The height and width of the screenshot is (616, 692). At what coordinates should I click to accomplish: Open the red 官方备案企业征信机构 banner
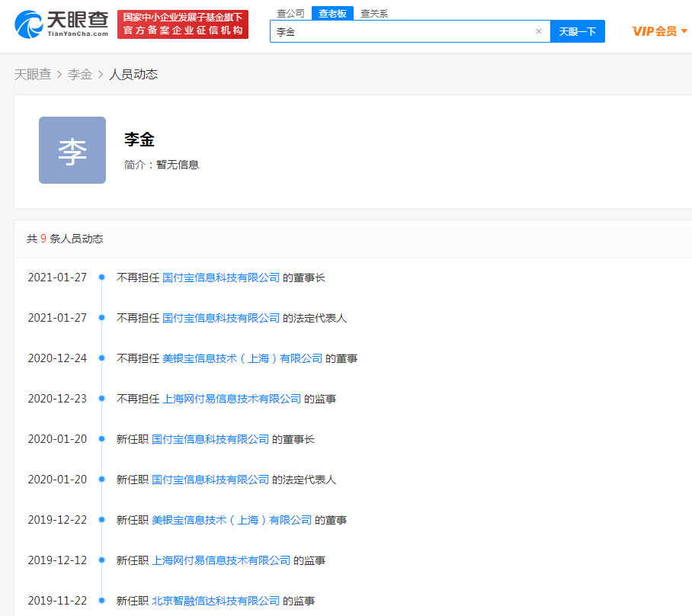(183, 24)
